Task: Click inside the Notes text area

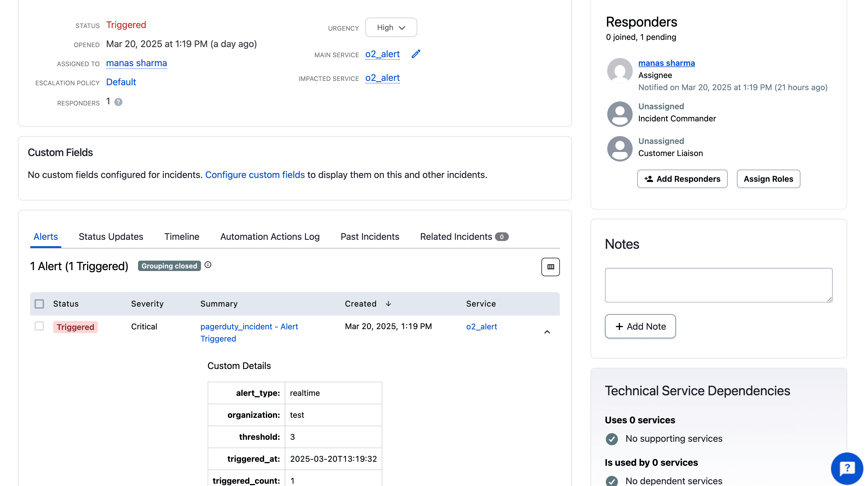Action: click(718, 285)
